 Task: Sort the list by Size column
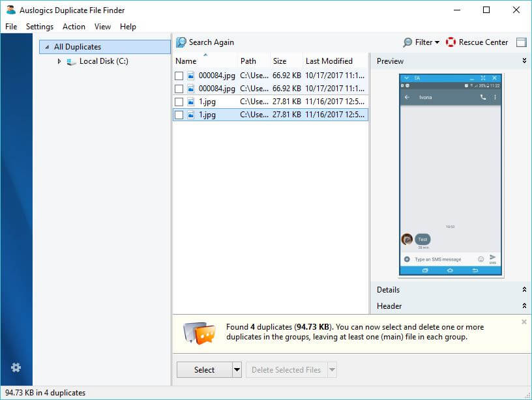[280, 61]
